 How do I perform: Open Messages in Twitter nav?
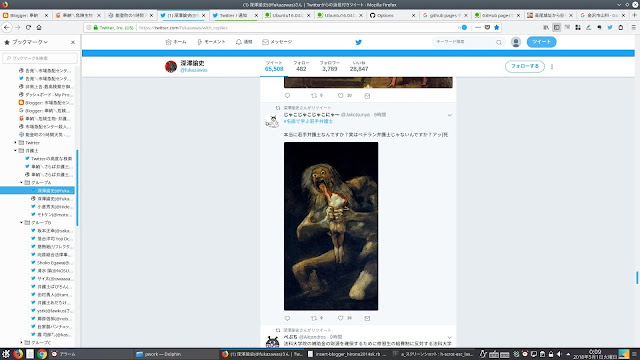click(277, 42)
